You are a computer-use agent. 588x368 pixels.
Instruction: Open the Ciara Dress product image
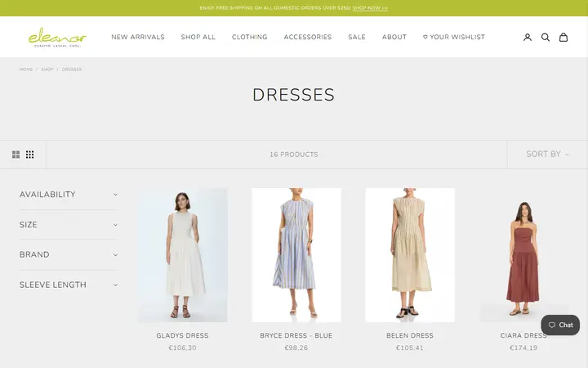coord(523,255)
